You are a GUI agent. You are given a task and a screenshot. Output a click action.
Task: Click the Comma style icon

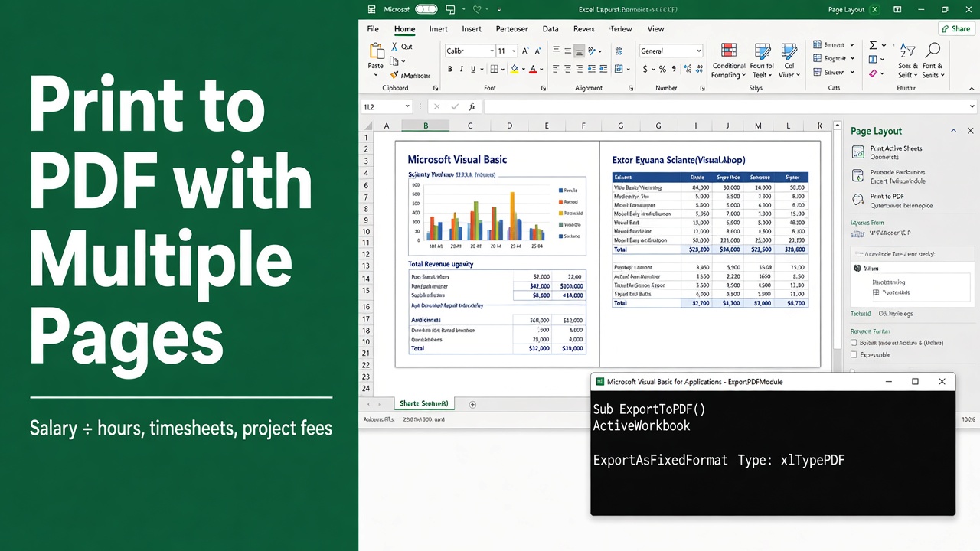(674, 69)
